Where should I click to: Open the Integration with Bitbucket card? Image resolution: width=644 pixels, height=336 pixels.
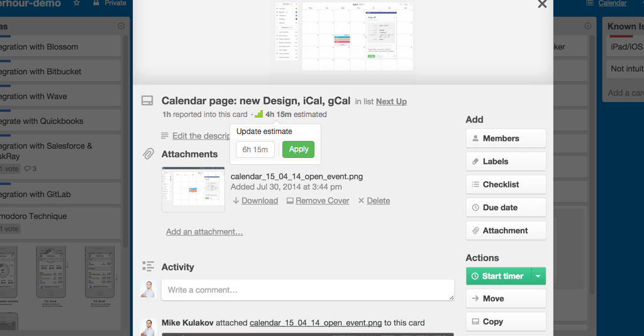[60, 70]
